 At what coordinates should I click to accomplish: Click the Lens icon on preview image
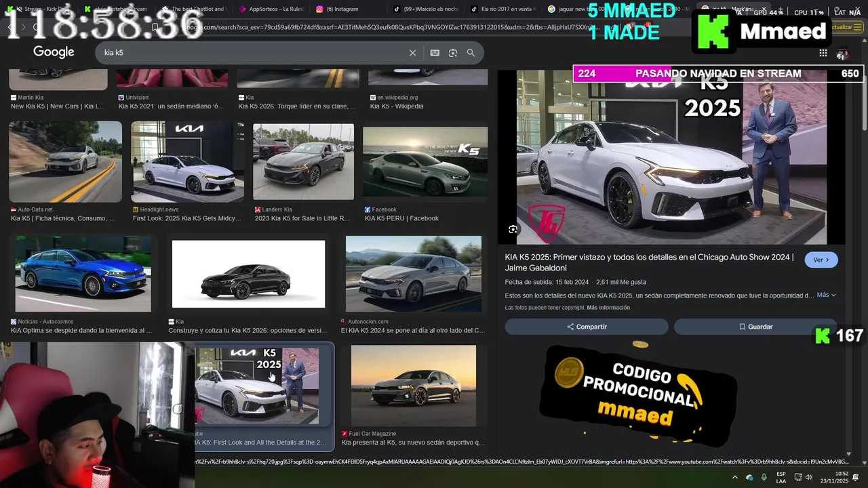(513, 229)
